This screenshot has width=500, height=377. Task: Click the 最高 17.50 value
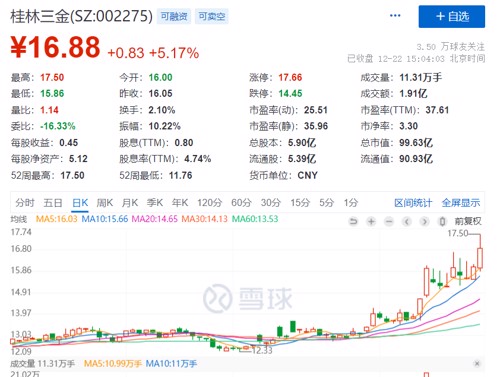coord(52,78)
